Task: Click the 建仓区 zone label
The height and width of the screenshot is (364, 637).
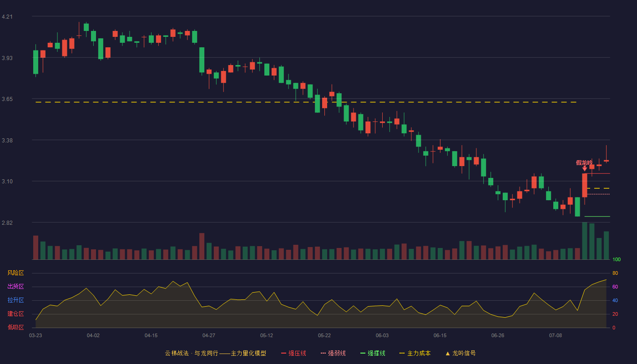Action: (15, 314)
